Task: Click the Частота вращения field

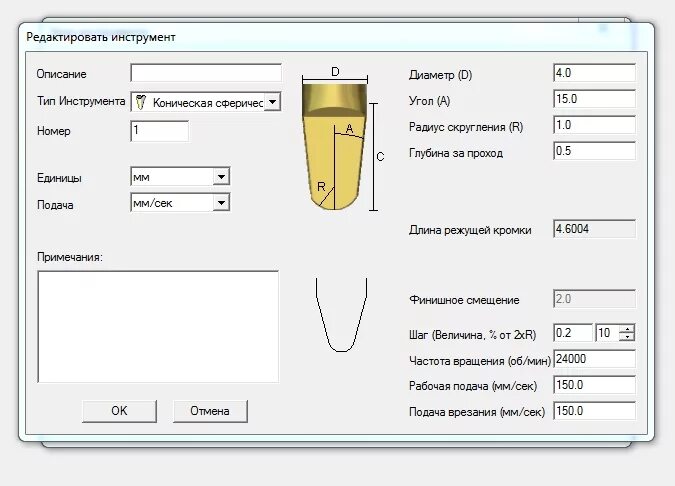Action: 594,359
